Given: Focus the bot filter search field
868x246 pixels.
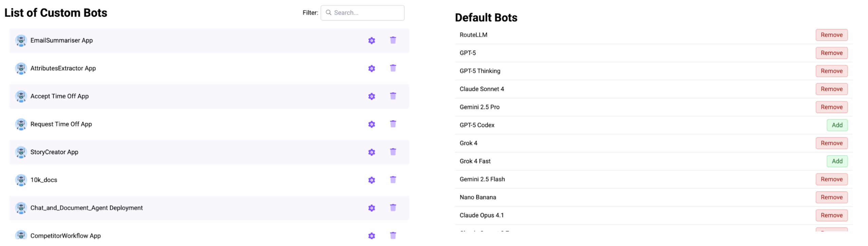Looking at the screenshot, I should click(x=367, y=13).
